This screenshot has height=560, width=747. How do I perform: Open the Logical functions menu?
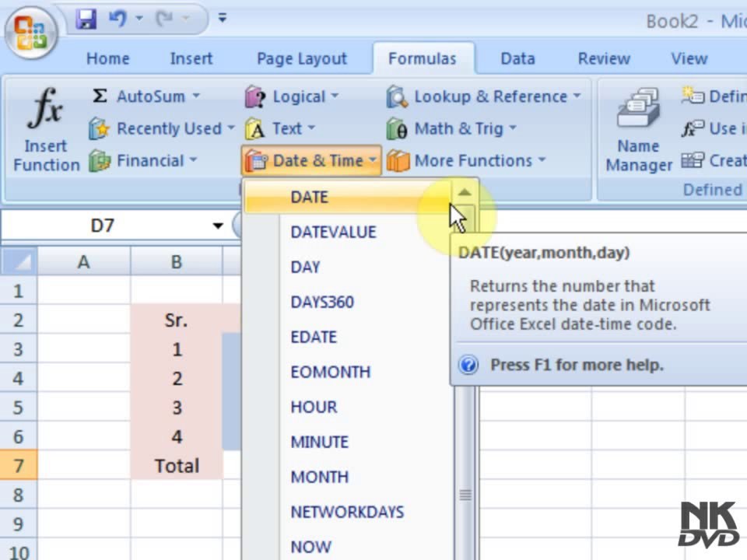tap(292, 96)
